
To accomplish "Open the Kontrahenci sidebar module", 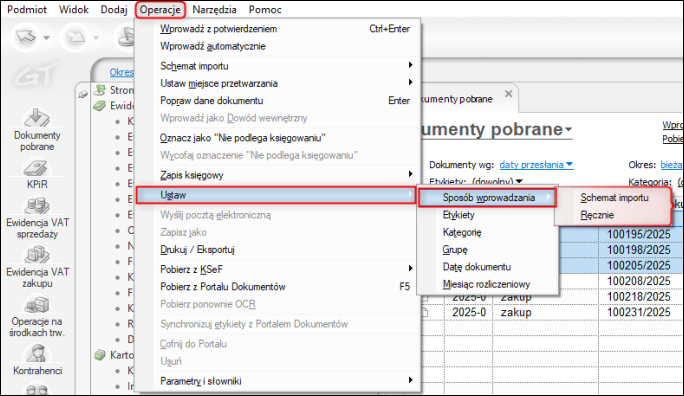I will 38,360.
